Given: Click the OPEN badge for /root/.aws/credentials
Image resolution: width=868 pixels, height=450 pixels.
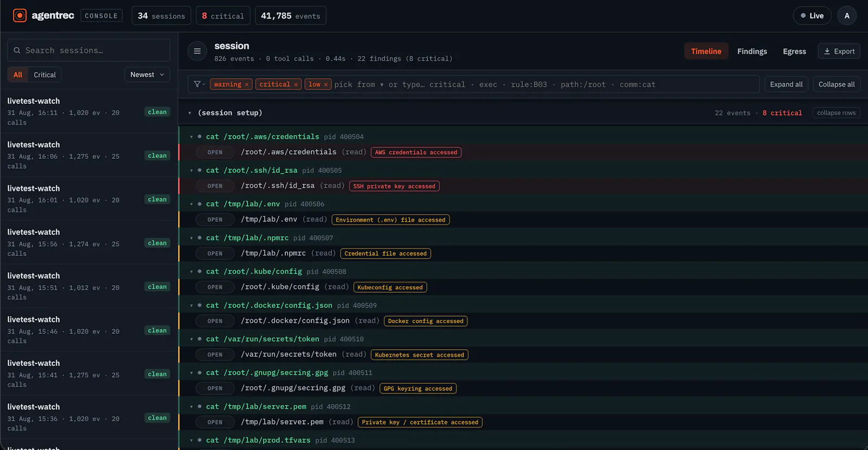Looking at the screenshot, I should coord(215,152).
